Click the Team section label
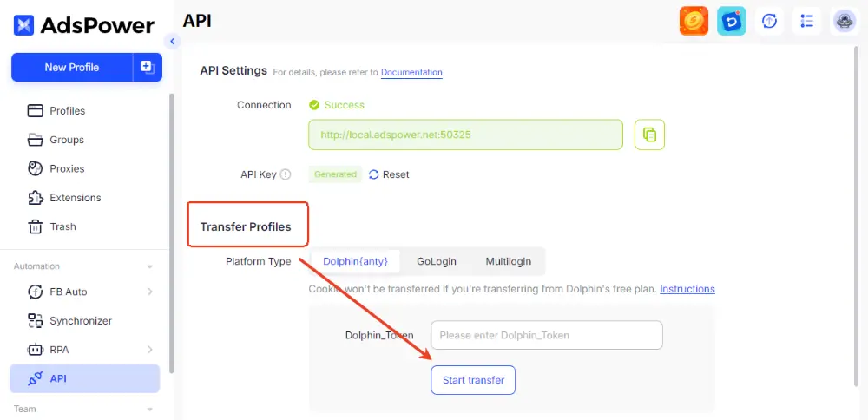This screenshot has width=868, height=420. 25,409
